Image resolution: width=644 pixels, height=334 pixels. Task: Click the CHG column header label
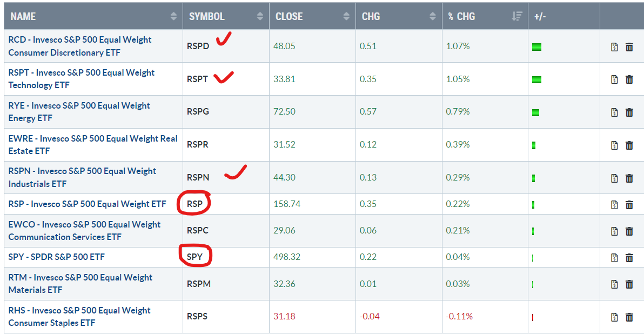click(x=371, y=16)
